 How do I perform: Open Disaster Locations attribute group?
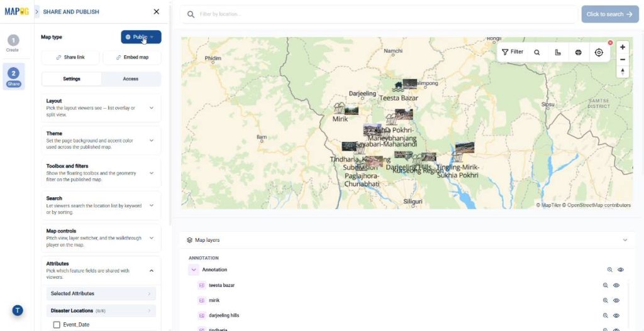point(101,311)
